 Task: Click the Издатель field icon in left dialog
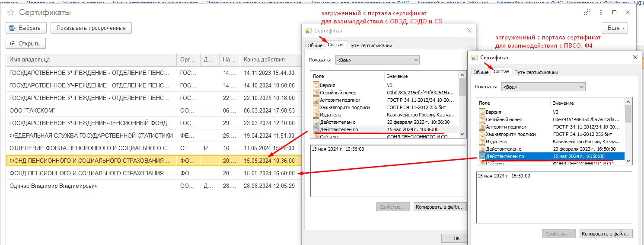click(x=316, y=115)
